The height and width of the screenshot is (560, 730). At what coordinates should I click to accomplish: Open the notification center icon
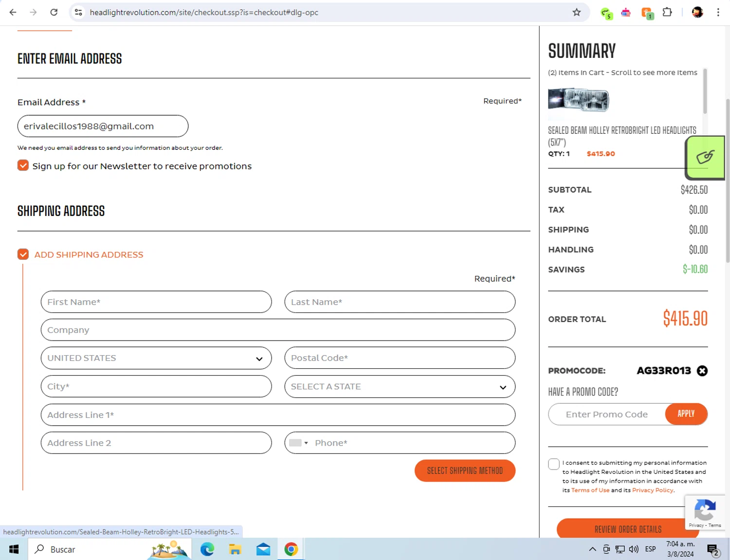click(x=713, y=550)
